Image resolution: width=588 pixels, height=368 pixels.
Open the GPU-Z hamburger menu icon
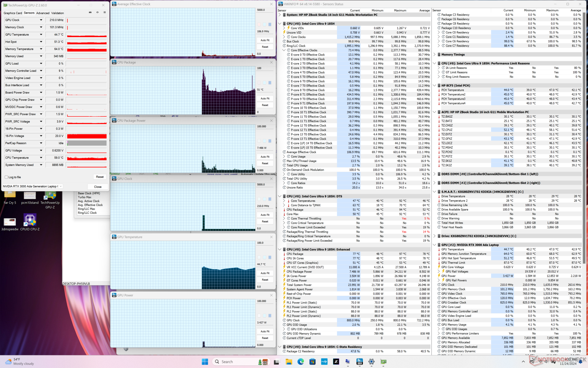(105, 13)
